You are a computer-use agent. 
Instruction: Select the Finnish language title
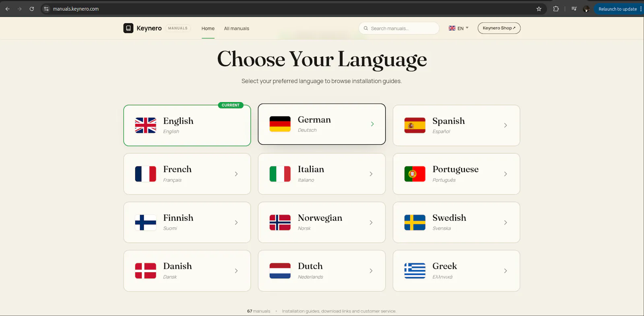pyautogui.click(x=178, y=218)
